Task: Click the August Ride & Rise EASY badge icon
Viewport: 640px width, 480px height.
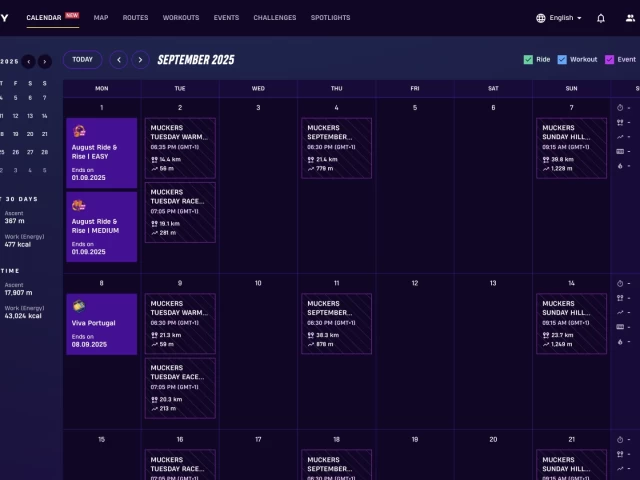Action: pos(79,131)
